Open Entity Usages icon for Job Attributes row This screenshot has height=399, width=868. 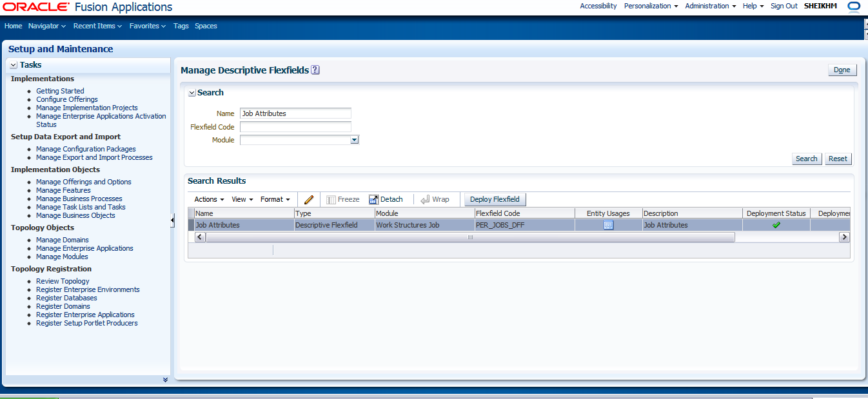point(608,225)
